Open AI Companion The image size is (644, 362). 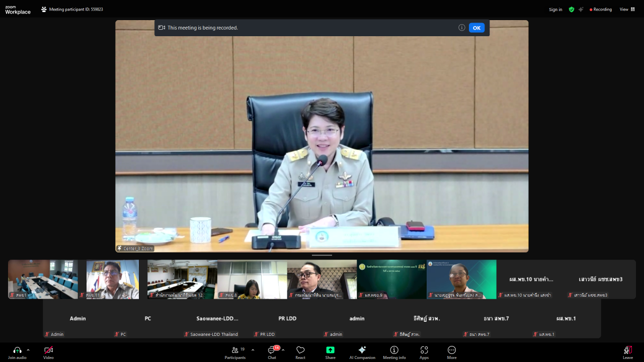tap(362, 350)
